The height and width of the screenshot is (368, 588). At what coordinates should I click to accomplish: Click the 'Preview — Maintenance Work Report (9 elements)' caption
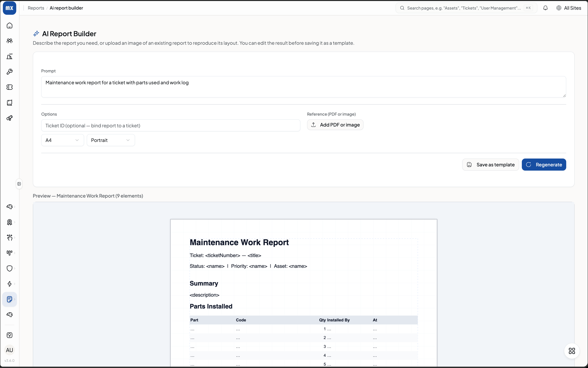coord(88,196)
